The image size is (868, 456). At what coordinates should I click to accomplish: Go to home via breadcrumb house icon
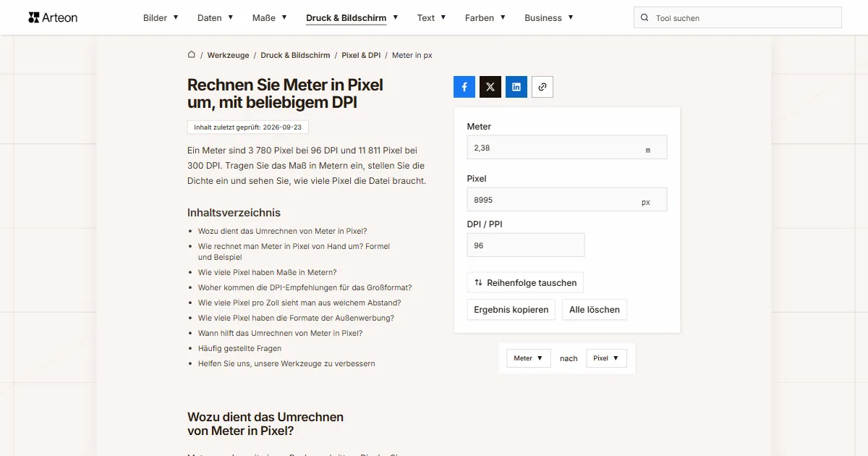192,55
